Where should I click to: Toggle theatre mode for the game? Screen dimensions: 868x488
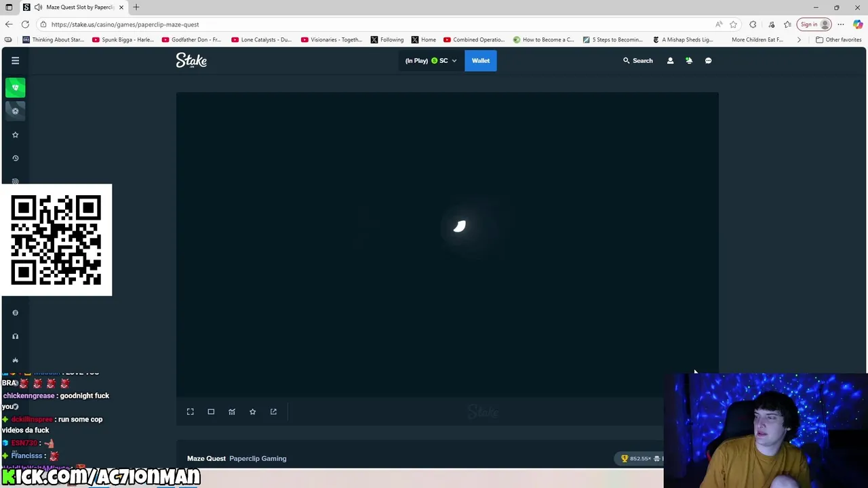(x=211, y=411)
